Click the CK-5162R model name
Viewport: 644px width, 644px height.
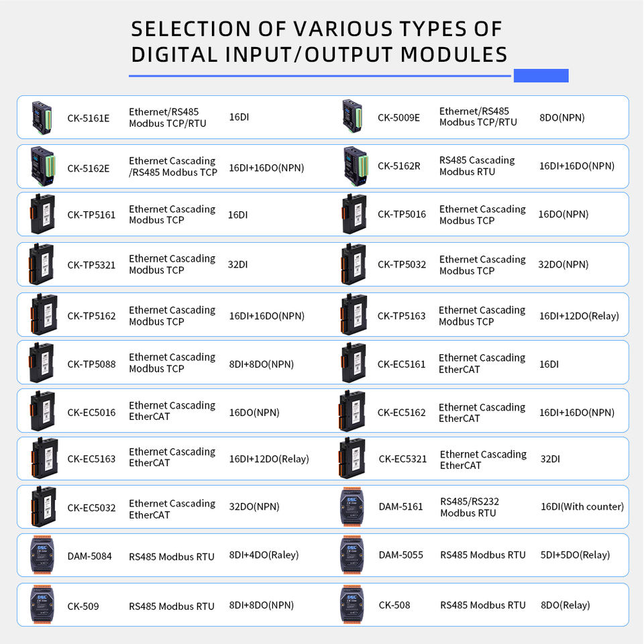pyautogui.click(x=399, y=166)
